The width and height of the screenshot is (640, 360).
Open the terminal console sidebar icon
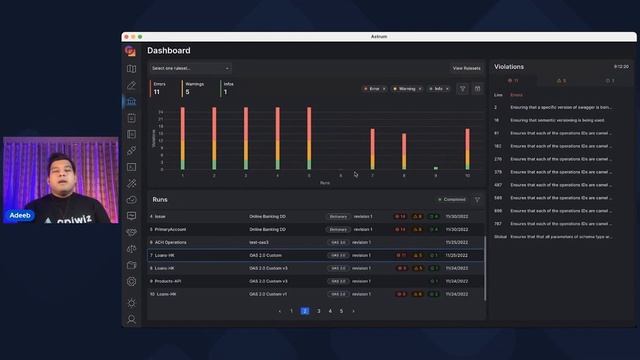[131, 167]
